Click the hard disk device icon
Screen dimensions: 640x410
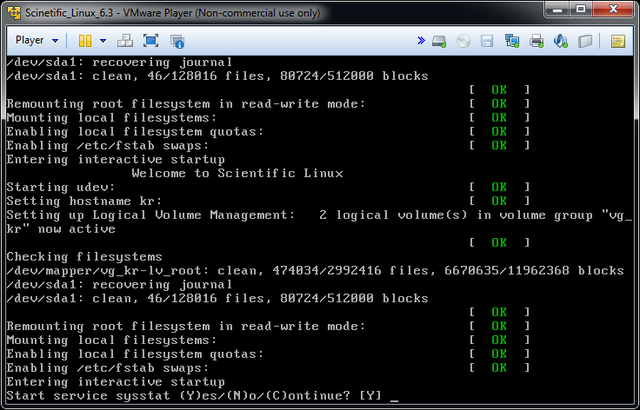(x=439, y=41)
